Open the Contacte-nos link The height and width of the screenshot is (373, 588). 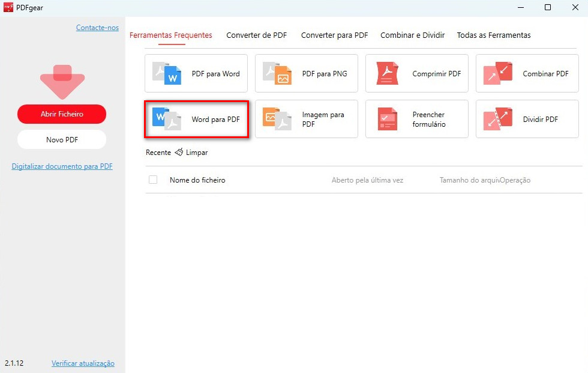(x=97, y=27)
